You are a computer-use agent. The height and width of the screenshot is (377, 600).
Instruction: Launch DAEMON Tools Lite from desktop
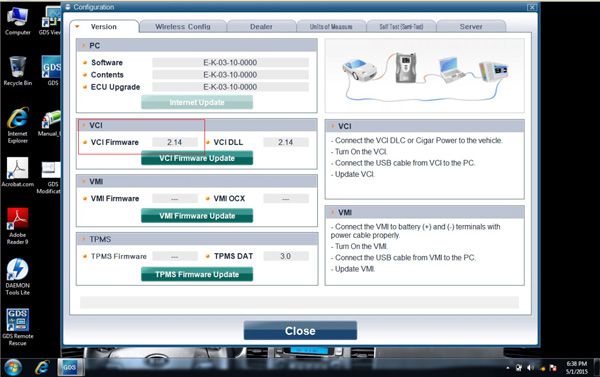(x=18, y=277)
